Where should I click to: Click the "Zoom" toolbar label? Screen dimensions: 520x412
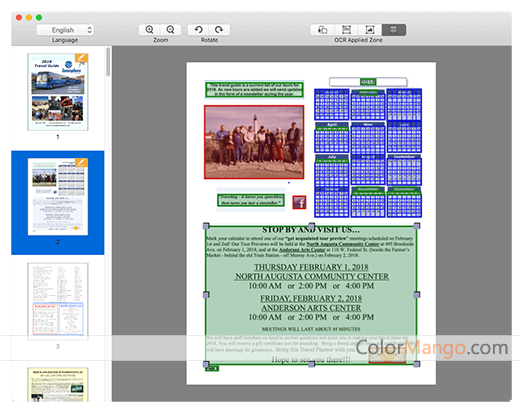[160, 40]
